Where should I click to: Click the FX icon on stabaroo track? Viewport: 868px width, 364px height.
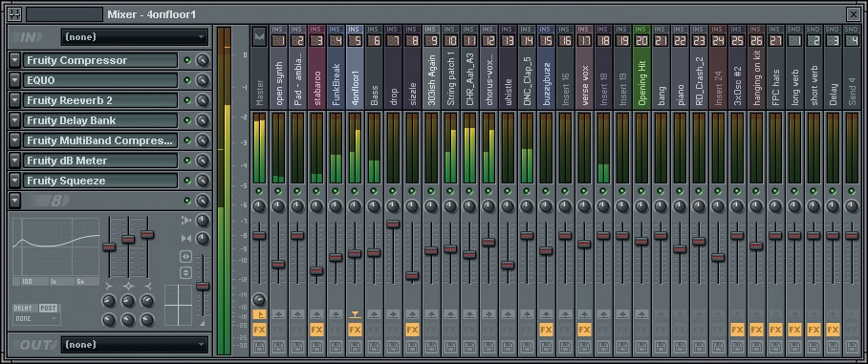coord(316,331)
